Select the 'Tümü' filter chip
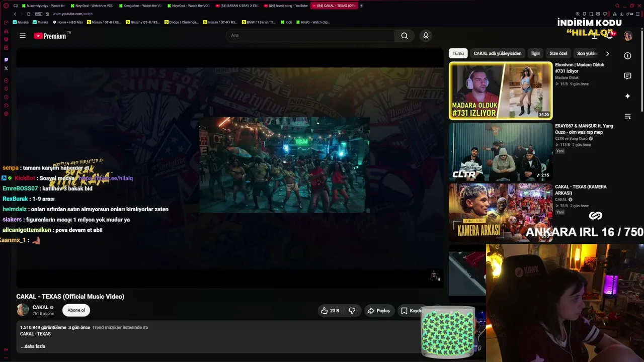Image resolution: width=644 pixels, height=362 pixels. point(458,53)
